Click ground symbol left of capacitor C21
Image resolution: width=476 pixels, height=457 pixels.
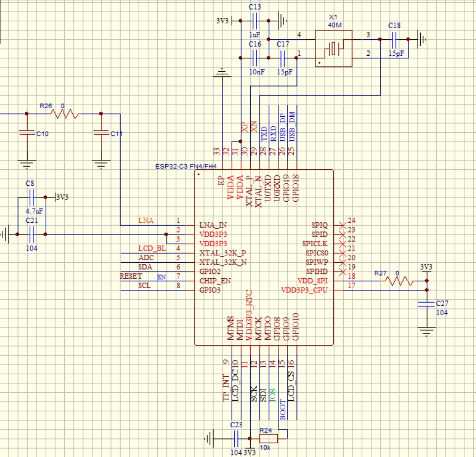click(5, 234)
